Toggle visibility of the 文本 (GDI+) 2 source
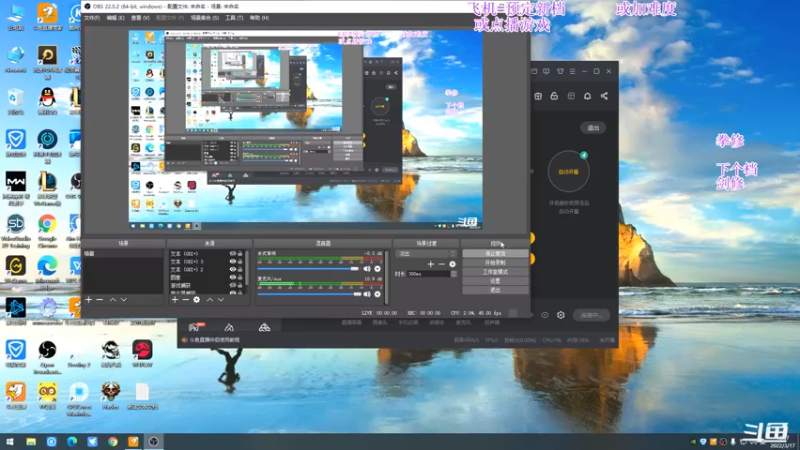 (x=233, y=269)
